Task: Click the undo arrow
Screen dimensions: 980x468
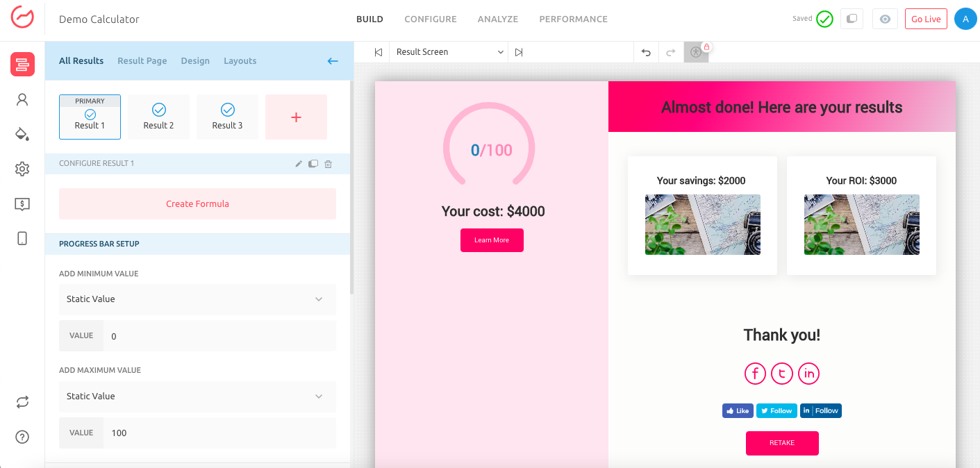Action: click(646, 52)
